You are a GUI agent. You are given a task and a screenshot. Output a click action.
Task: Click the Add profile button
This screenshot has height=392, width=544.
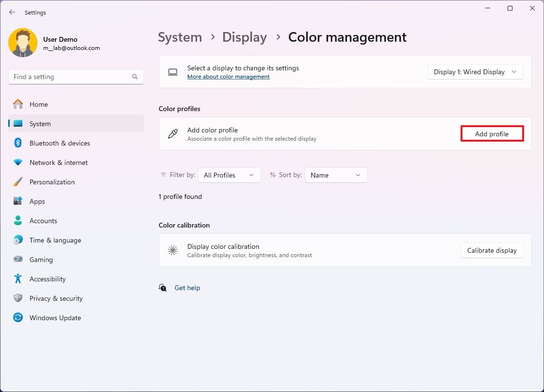pyautogui.click(x=492, y=133)
